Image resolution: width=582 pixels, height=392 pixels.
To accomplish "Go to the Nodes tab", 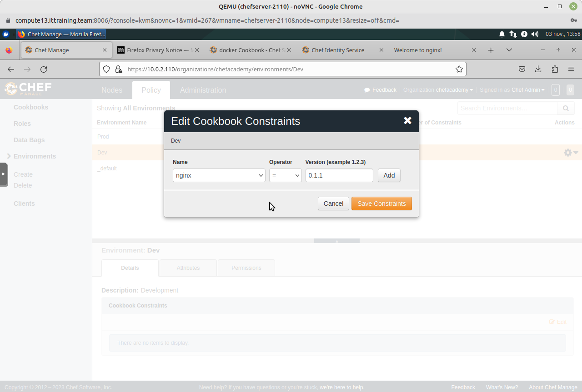I will (112, 90).
